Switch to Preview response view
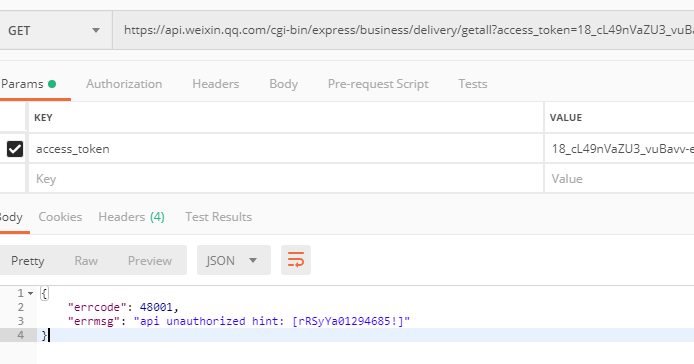Viewport: 694px width, 364px height. tap(150, 261)
